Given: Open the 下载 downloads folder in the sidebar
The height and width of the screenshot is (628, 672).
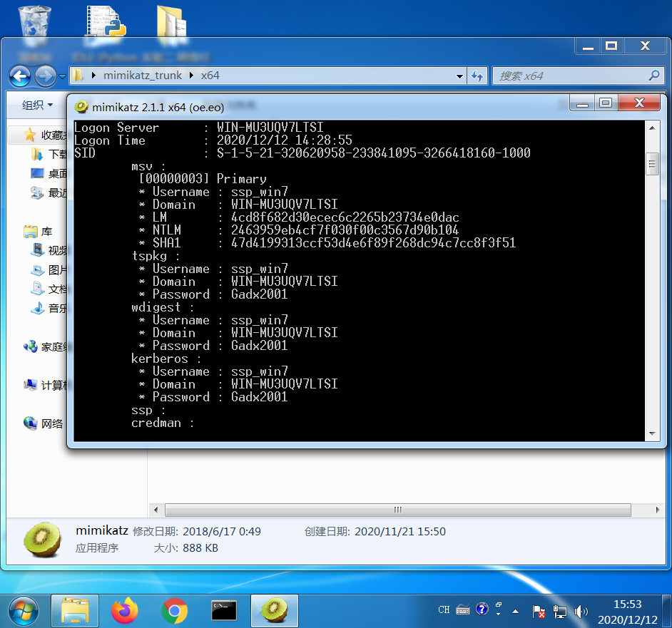Looking at the screenshot, I should click(49, 154).
